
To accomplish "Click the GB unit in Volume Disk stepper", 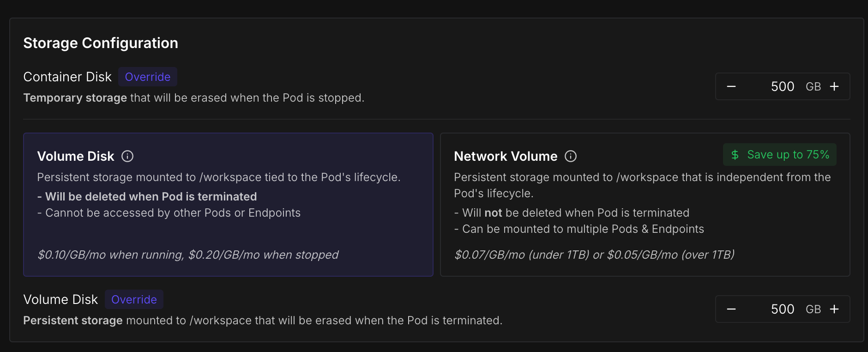I will pos(813,310).
